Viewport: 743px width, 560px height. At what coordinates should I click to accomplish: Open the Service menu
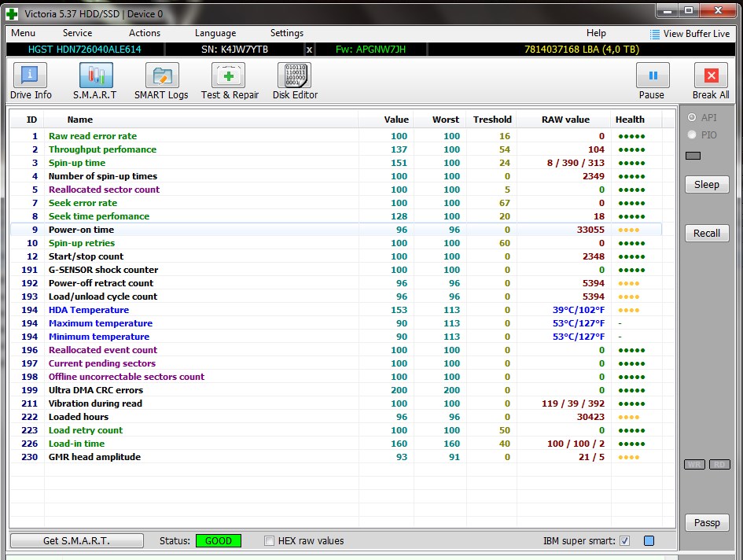77,33
